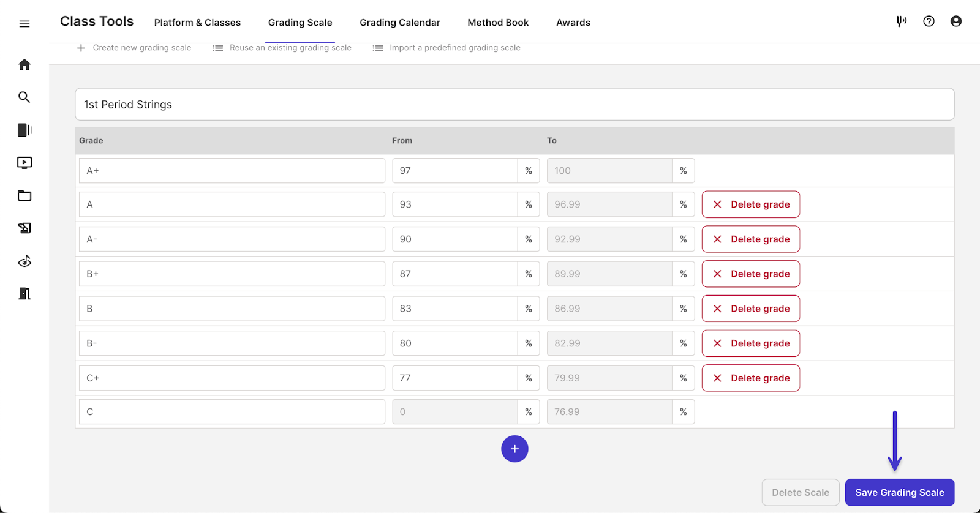The width and height of the screenshot is (980, 513).
Task: Click the From field with value 93
Action: (455, 204)
